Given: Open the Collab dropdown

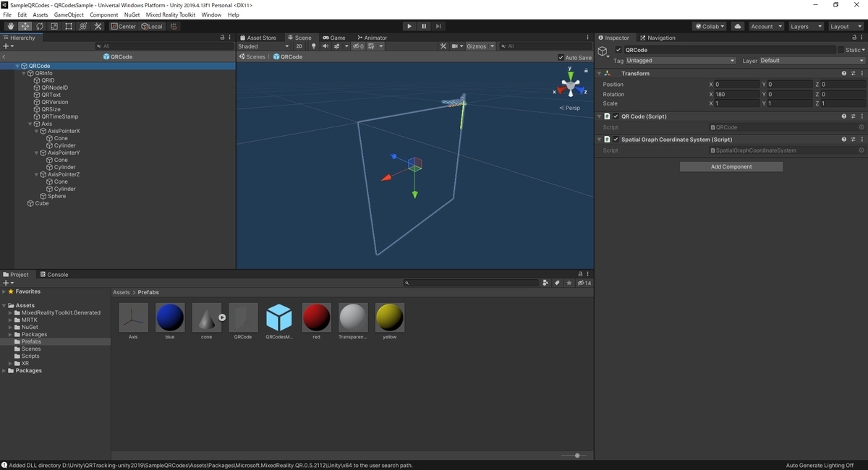Looking at the screenshot, I should (710, 26).
